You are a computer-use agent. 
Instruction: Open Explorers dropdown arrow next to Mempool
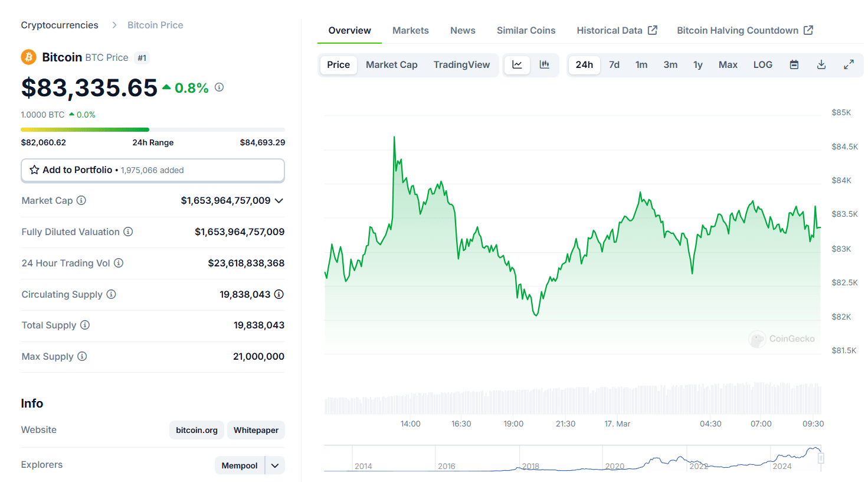[x=275, y=465]
